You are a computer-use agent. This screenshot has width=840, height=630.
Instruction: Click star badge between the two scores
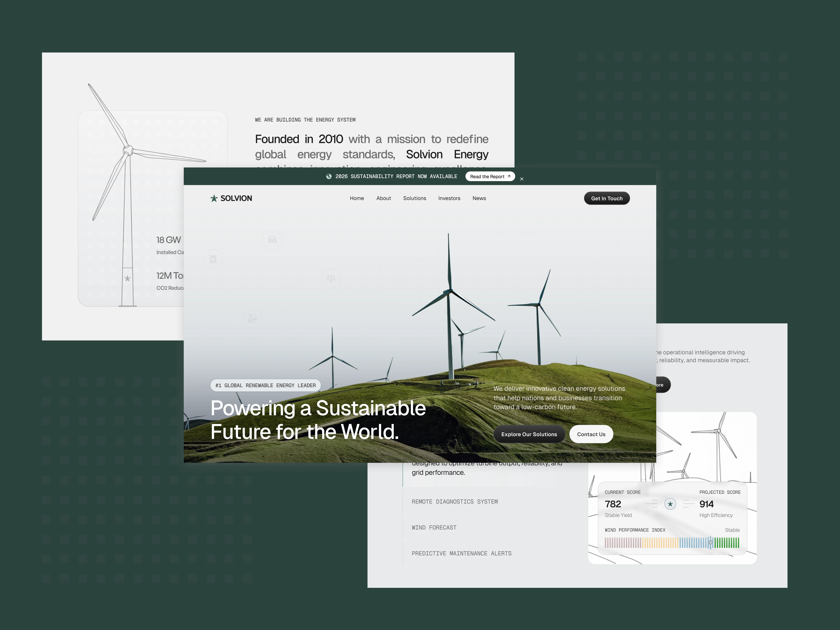(x=670, y=504)
